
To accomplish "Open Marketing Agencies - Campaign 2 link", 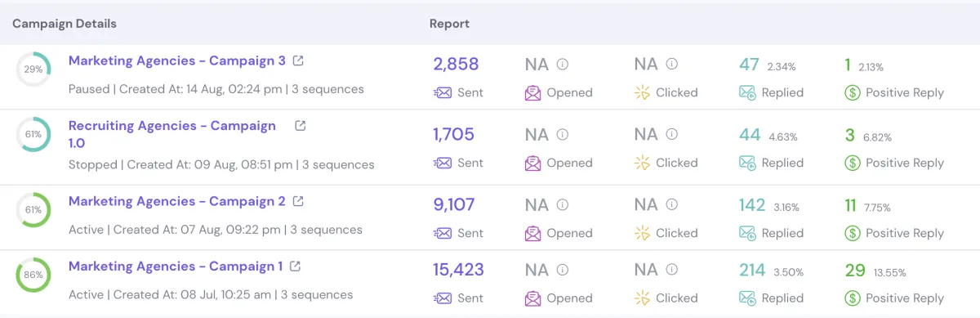I will (177, 201).
